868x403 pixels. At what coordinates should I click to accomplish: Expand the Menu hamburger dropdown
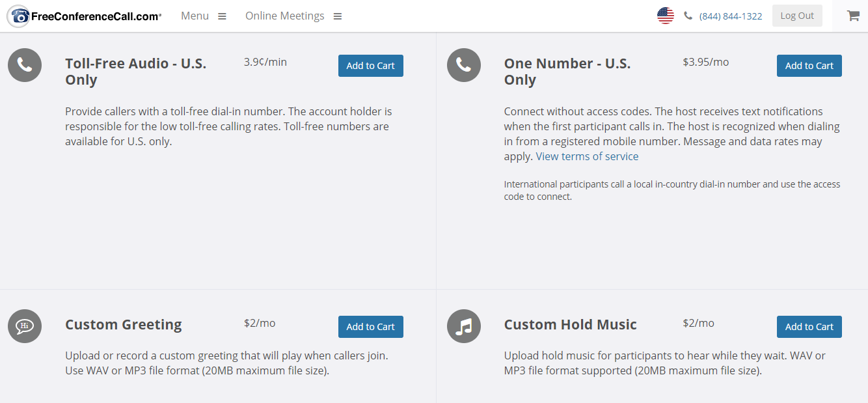pyautogui.click(x=204, y=16)
